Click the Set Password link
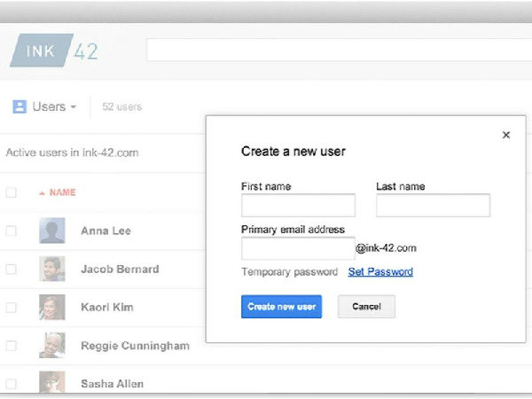 click(380, 272)
